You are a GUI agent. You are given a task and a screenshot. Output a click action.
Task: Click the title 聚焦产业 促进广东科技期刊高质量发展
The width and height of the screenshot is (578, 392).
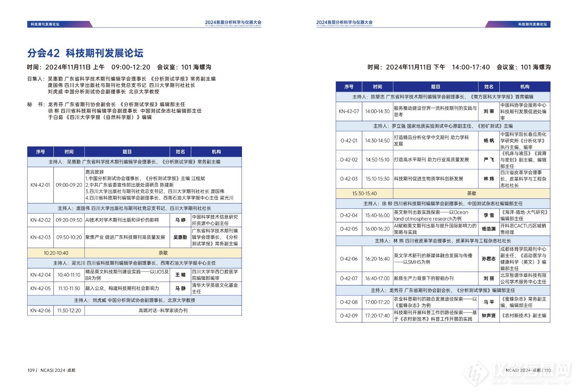tap(125, 237)
